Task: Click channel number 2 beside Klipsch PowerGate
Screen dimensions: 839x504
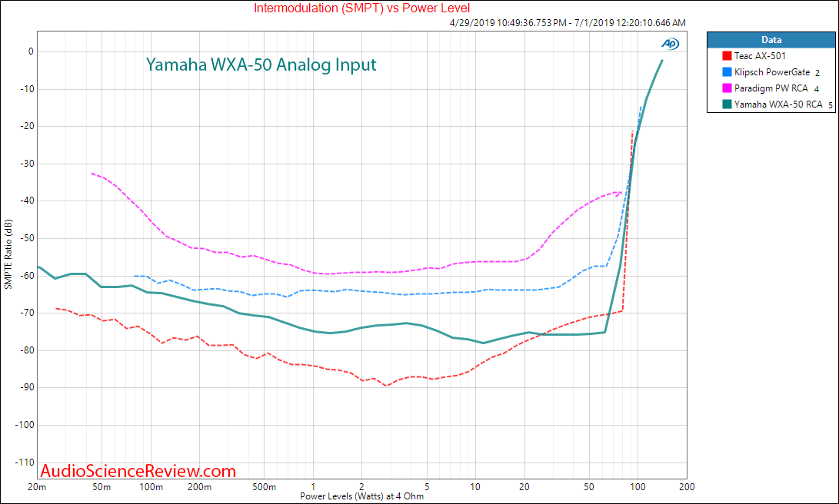Action: click(x=817, y=73)
